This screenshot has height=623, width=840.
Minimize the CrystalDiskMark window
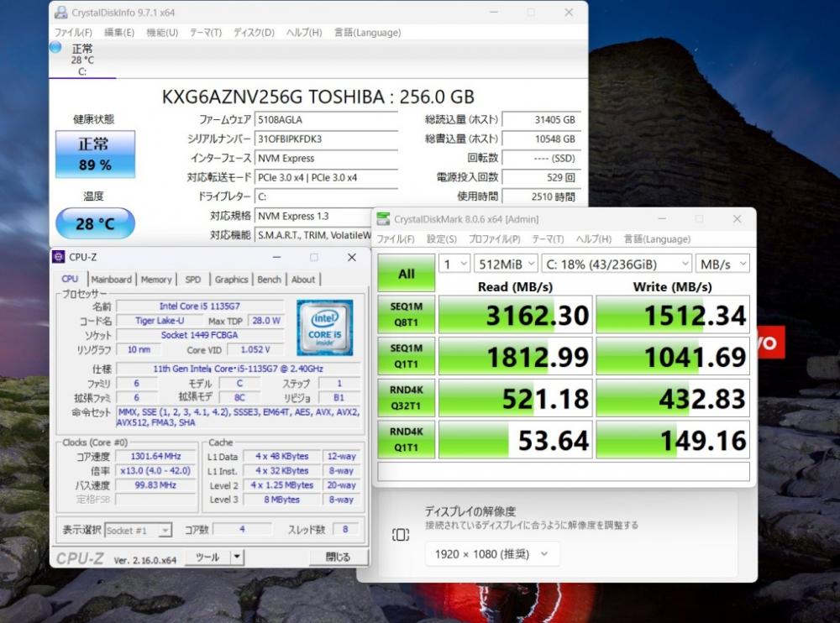point(662,218)
